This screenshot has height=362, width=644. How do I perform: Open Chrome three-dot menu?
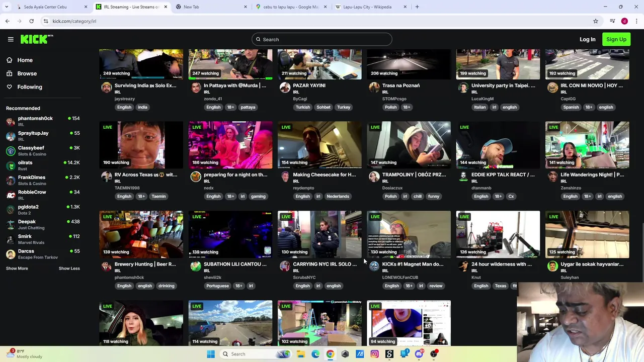636,21
